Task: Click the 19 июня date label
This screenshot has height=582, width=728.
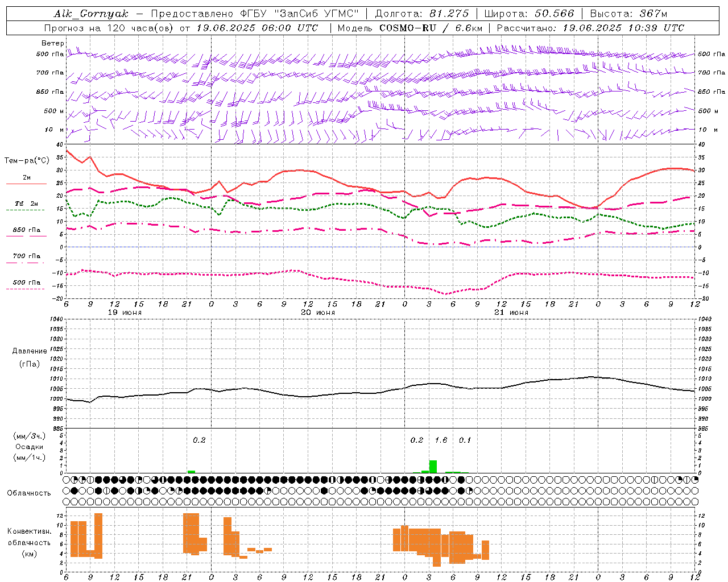Action: coord(125,313)
